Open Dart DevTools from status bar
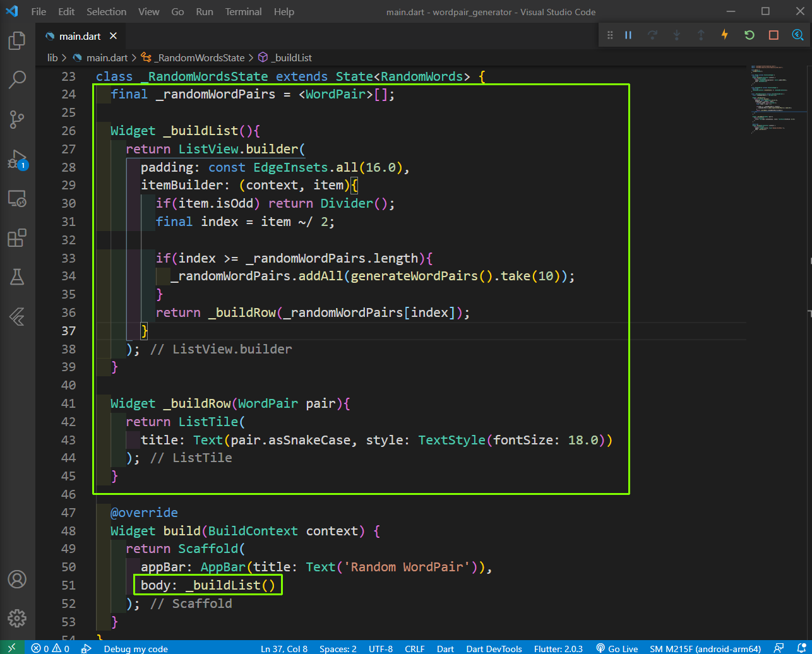Screen dimensions: 812x654 (494, 648)
